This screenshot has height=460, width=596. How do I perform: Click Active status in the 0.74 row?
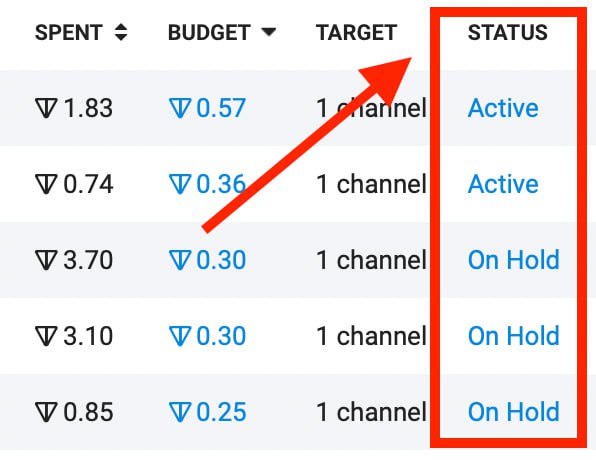click(x=503, y=184)
